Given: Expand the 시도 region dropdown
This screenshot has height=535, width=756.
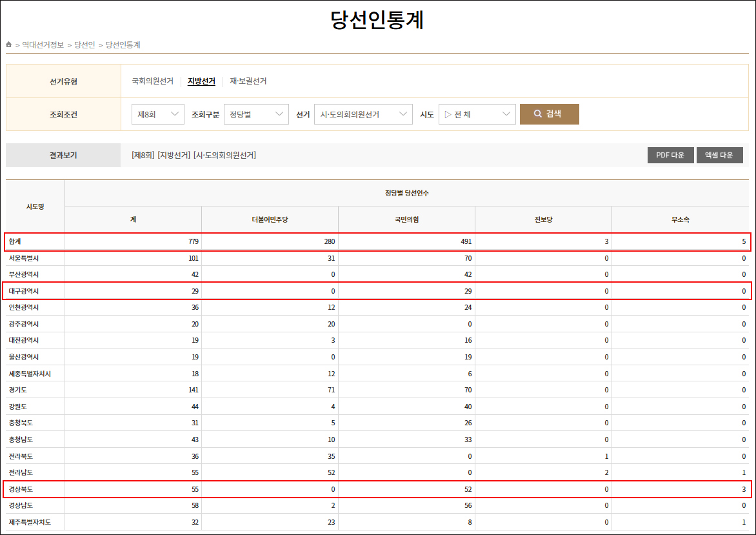Looking at the screenshot, I should [477, 114].
